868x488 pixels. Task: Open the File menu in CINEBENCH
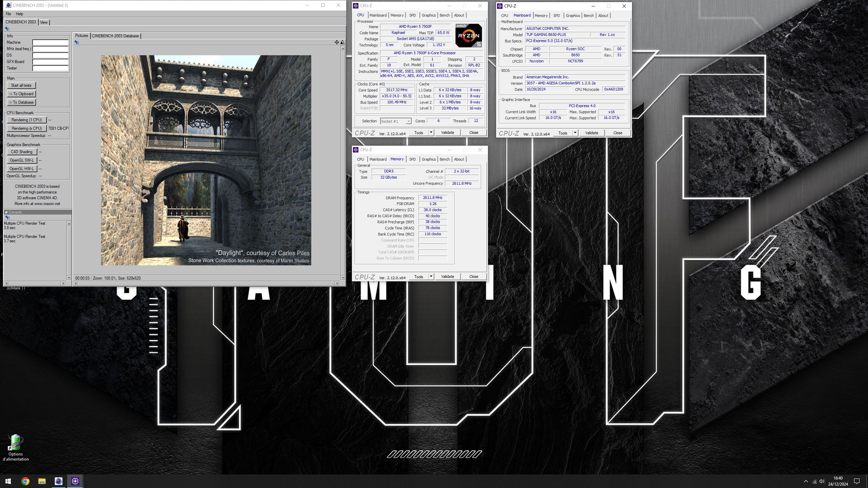tap(8, 14)
